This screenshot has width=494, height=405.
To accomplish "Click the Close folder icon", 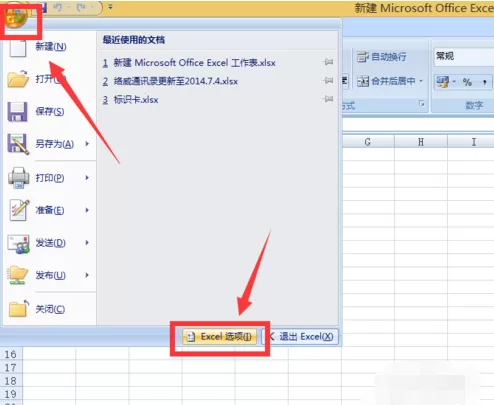I will (x=18, y=308).
